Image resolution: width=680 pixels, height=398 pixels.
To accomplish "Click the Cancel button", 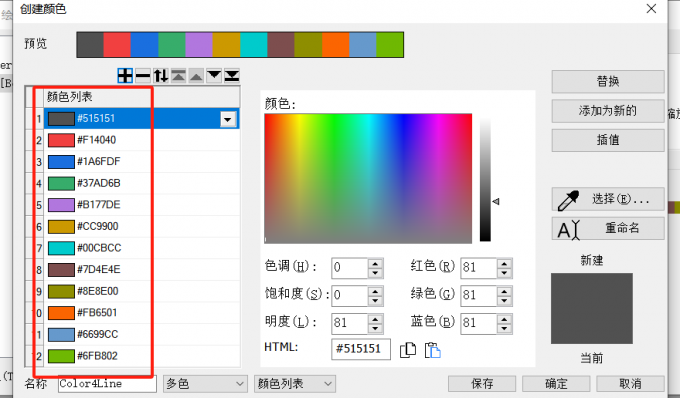I will coord(630,384).
